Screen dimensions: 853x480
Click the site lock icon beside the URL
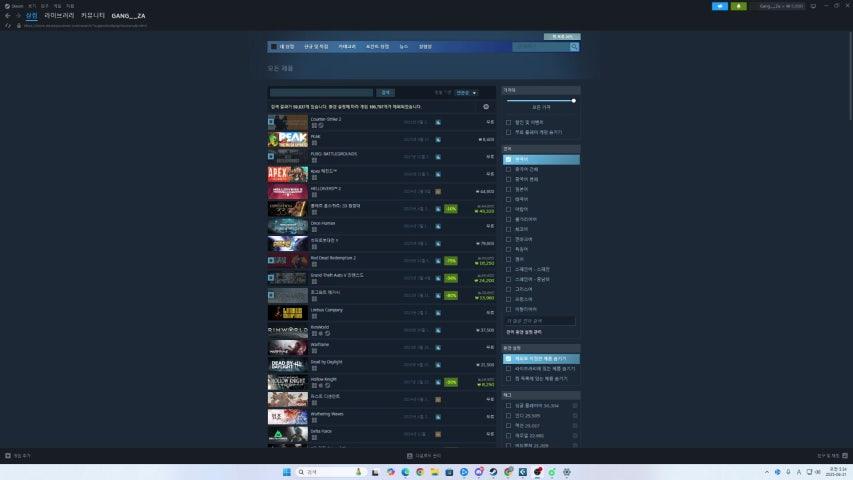click(19, 26)
